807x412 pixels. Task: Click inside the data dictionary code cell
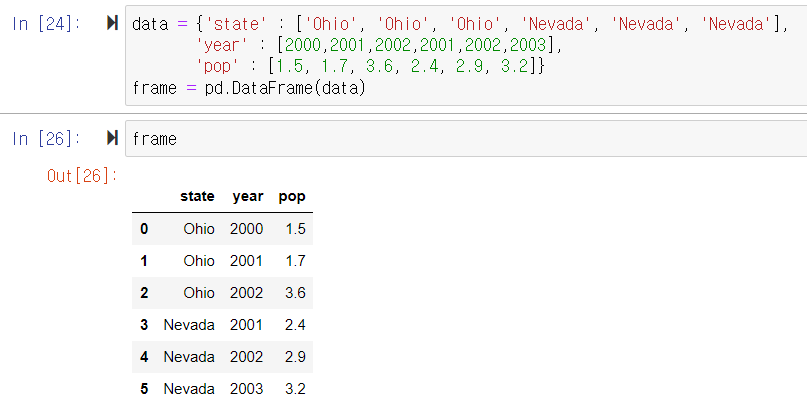(x=466, y=56)
